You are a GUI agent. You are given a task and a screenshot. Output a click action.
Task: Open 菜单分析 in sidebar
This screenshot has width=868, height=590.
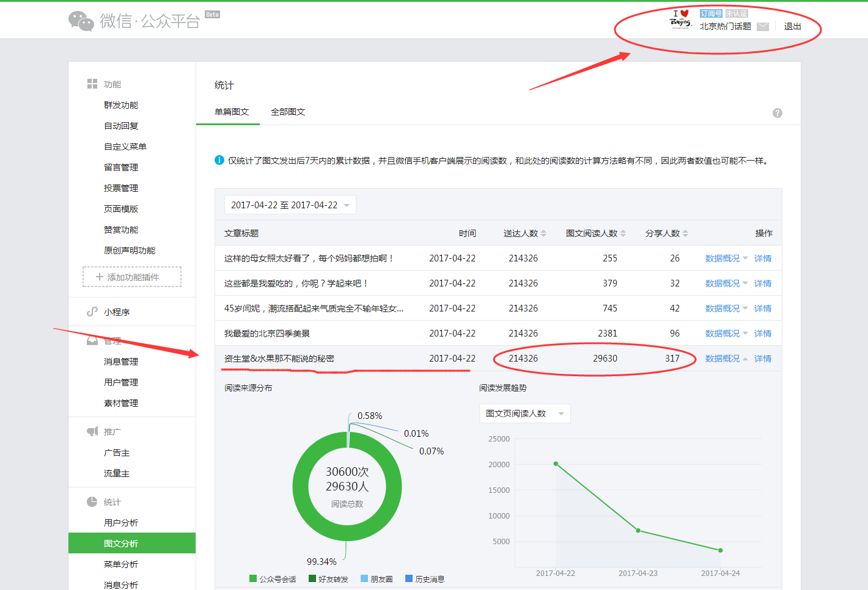(121, 564)
